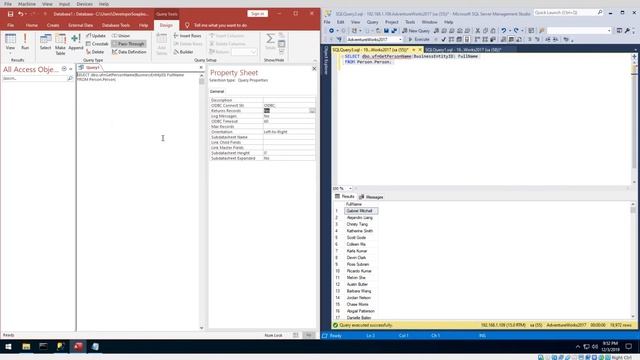Select the General tab in Property Sheet
The height and width of the screenshot is (360, 640).
click(x=217, y=91)
